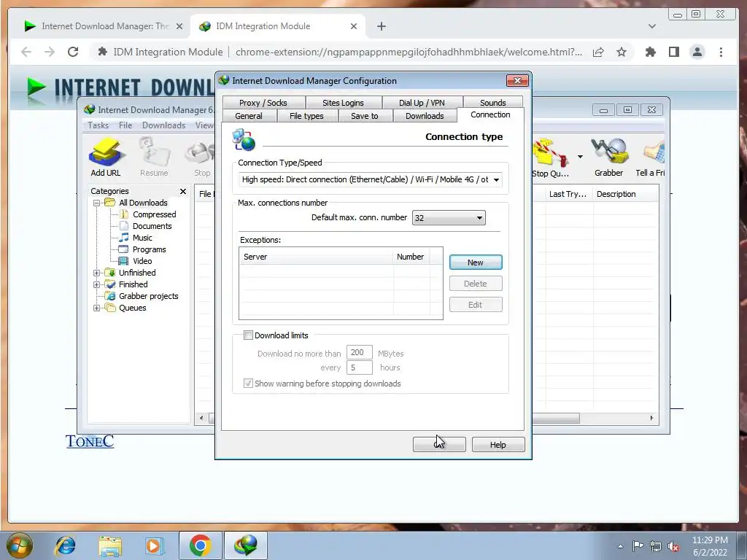Expand the Queues tree node
The width and height of the screenshot is (747, 560).
click(x=97, y=308)
